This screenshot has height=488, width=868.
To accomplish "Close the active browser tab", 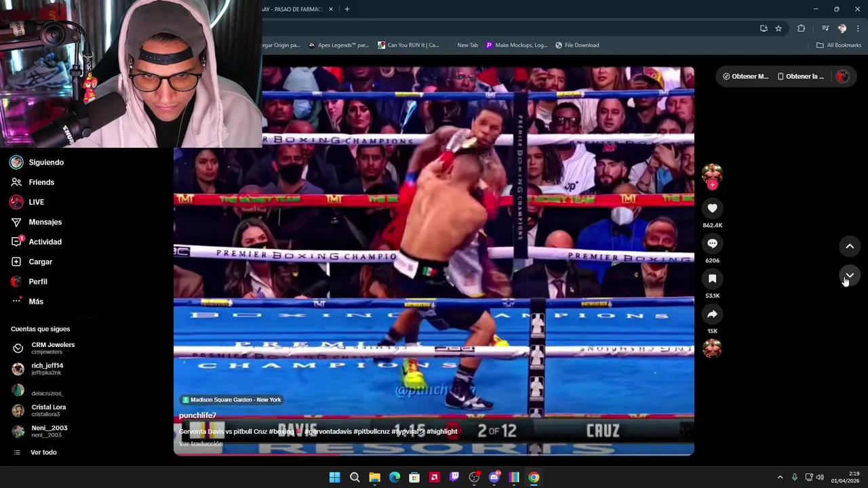I will [331, 9].
